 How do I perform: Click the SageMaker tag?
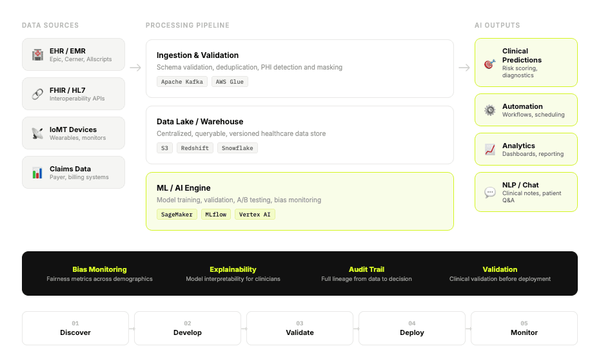177,215
